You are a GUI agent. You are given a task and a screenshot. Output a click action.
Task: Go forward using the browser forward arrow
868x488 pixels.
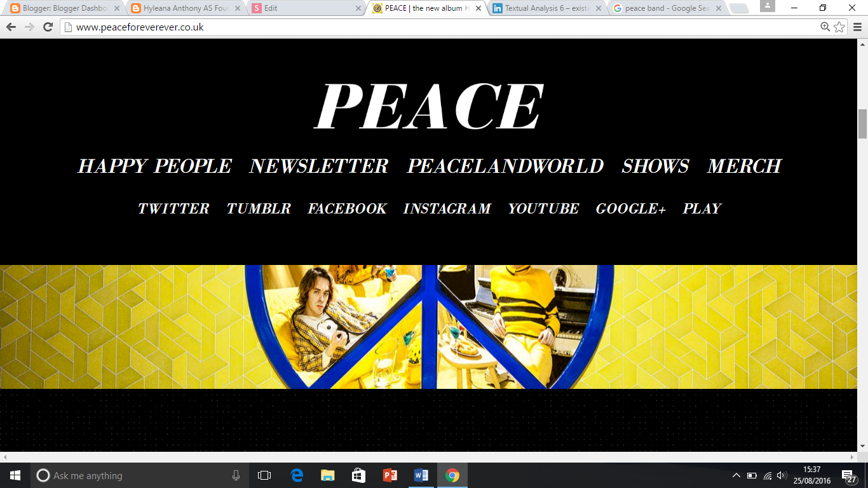[x=29, y=27]
